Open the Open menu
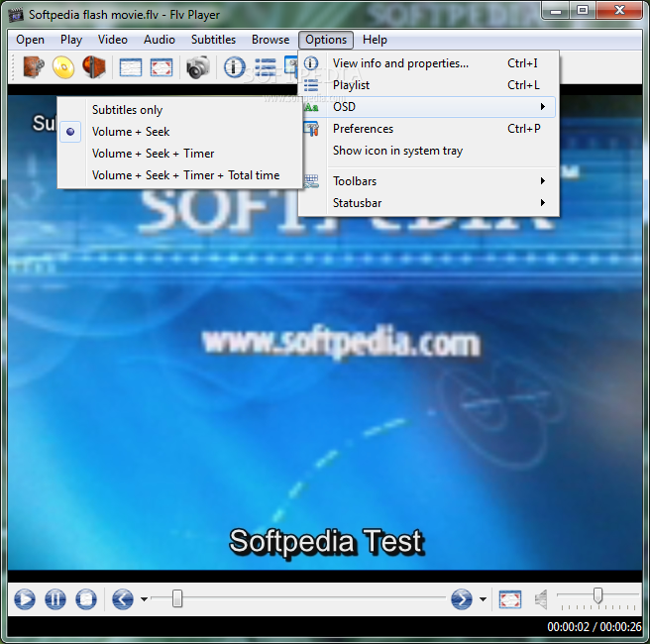Screen dimensions: 650x644 coord(30,40)
